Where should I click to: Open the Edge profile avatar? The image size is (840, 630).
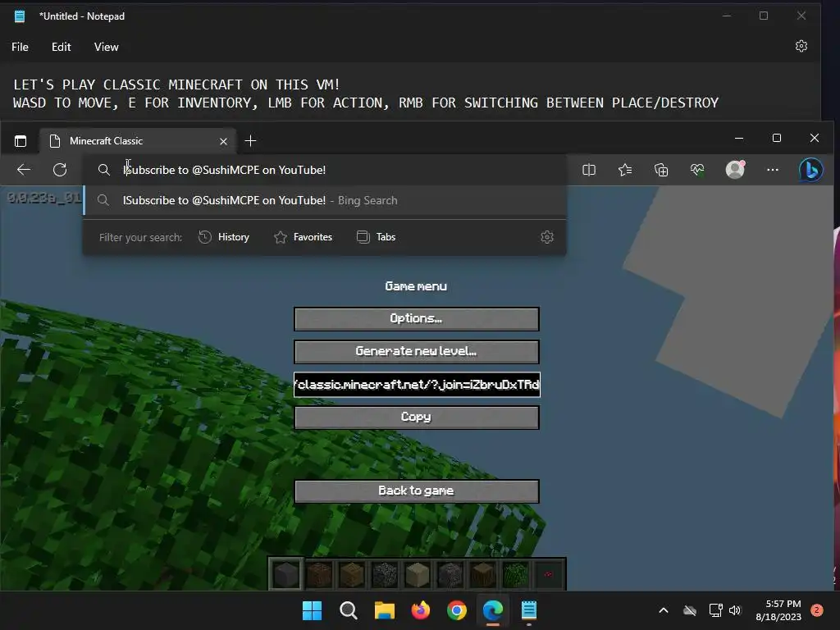coord(735,169)
